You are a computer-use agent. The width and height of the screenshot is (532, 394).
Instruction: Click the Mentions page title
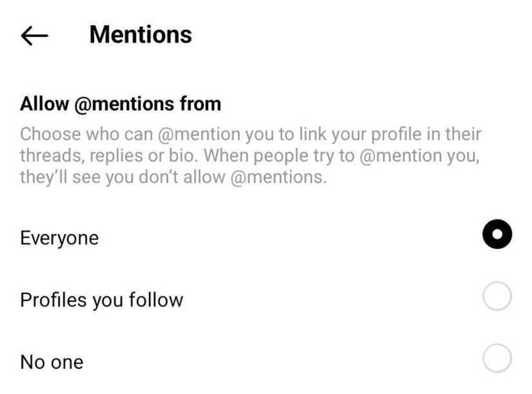coord(140,35)
